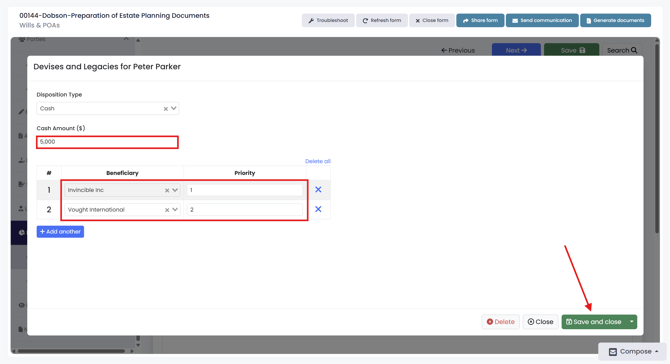The image size is (670, 364).
Task: Click the green Save button behind the dialog
Action: coord(571,50)
